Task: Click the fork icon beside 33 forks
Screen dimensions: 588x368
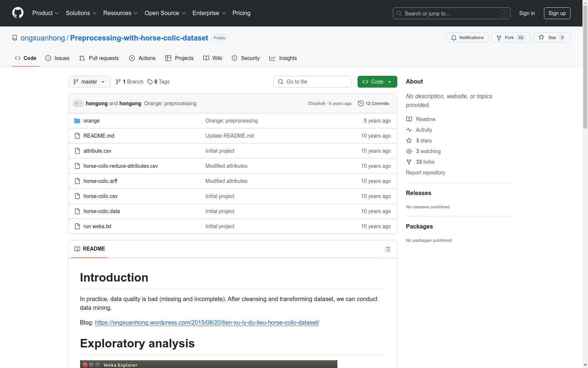Action: pyautogui.click(x=409, y=162)
